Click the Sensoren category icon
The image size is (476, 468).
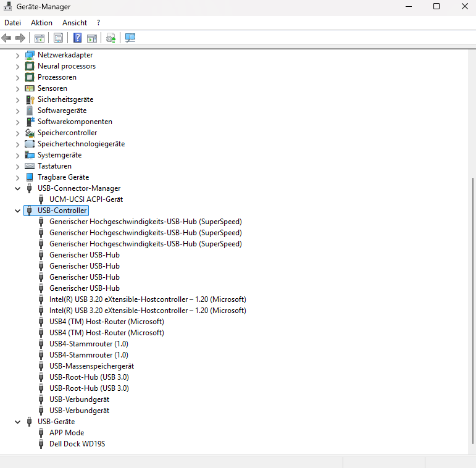click(x=30, y=88)
